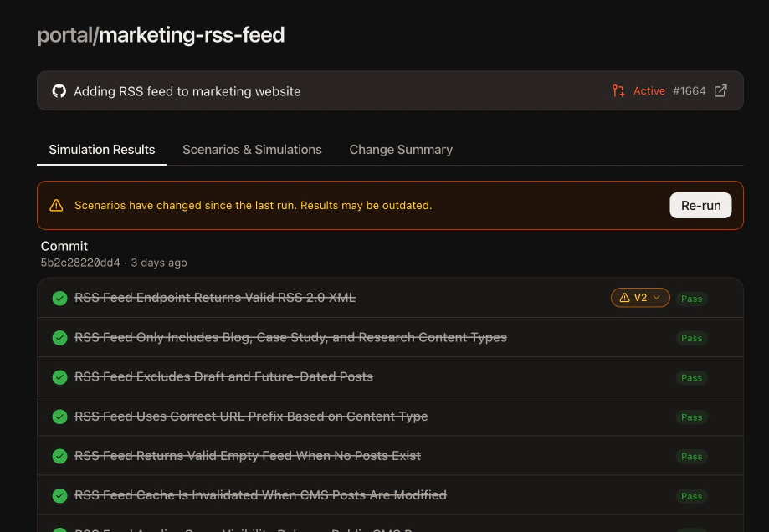The width and height of the screenshot is (769, 532).
Task: Open the Change Summary tab
Action: click(x=401, y=149)
